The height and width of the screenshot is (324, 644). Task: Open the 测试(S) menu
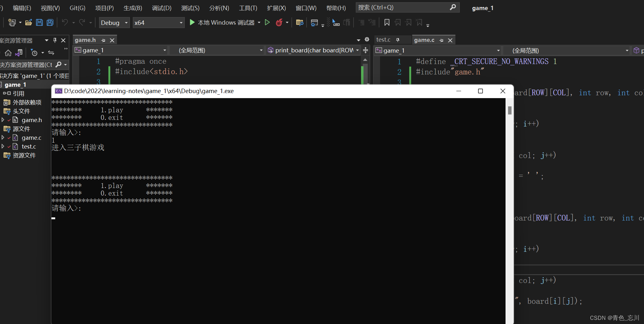tap(190, 8)
